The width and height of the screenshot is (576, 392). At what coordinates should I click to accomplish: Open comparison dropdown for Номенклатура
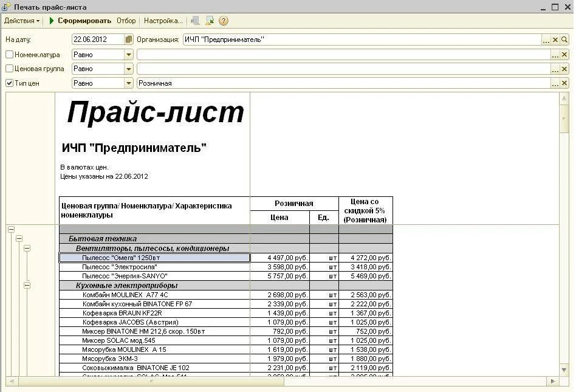point(128,55)
